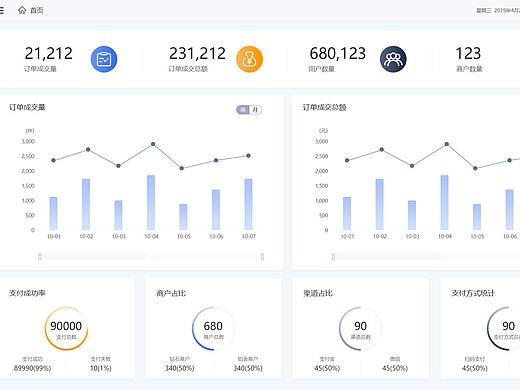This screenshot has height=390, width=520.
Task: Click 10-07 line point in 订单成交量 chart
Action: [248, 156]
